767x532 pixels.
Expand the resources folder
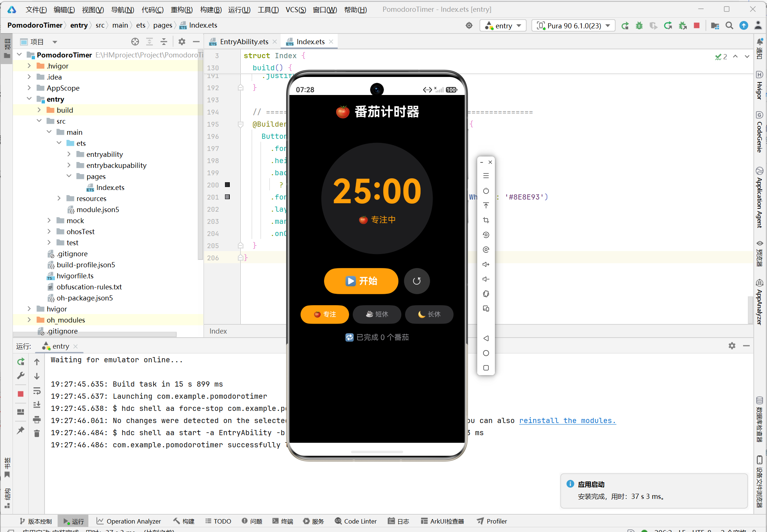click(59, 198)
